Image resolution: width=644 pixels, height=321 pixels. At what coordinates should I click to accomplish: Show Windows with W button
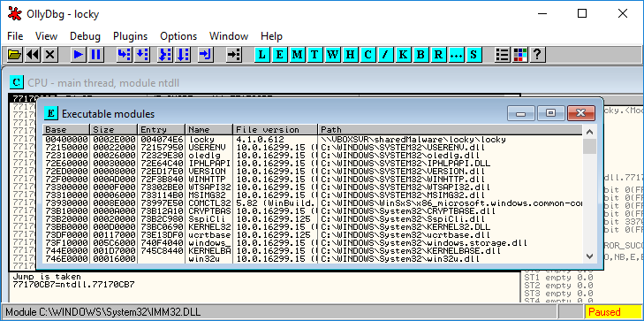[333, 54]
